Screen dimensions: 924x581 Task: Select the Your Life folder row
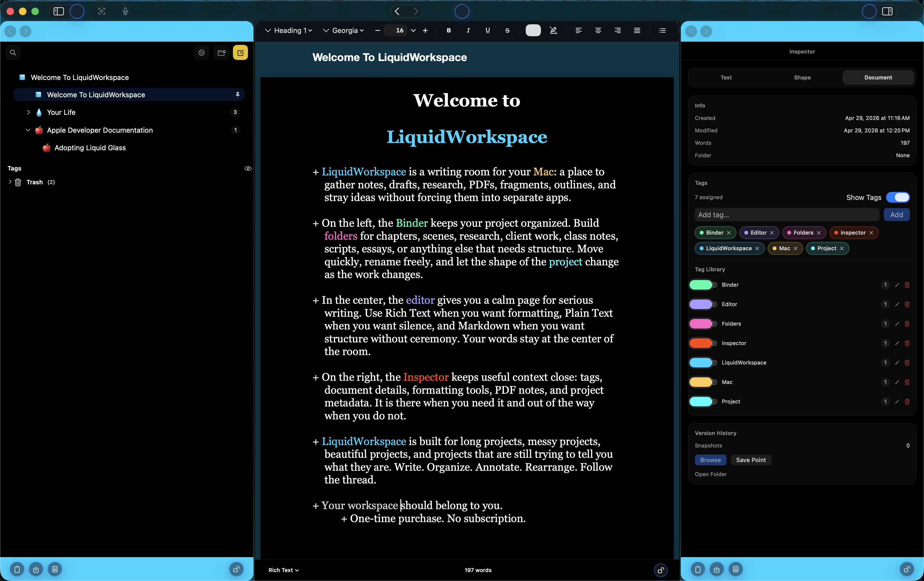[129, 112]
